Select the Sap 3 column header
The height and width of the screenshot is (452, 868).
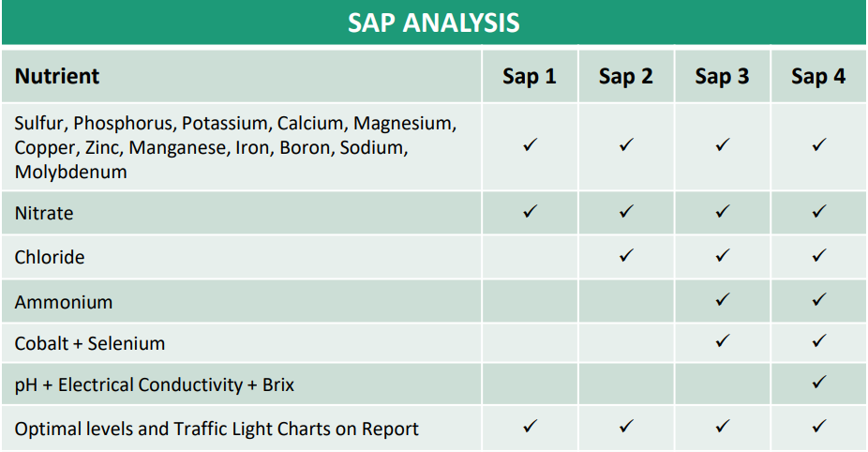coord(723,77)
